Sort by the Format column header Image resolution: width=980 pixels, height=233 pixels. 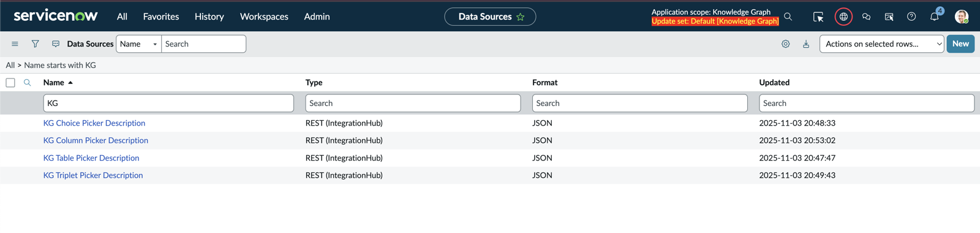click(545, 82)
